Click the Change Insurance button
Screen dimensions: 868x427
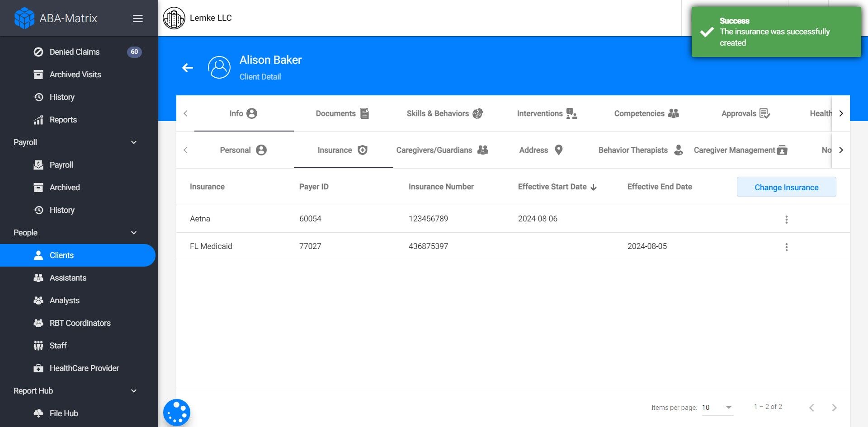[787, 187]
